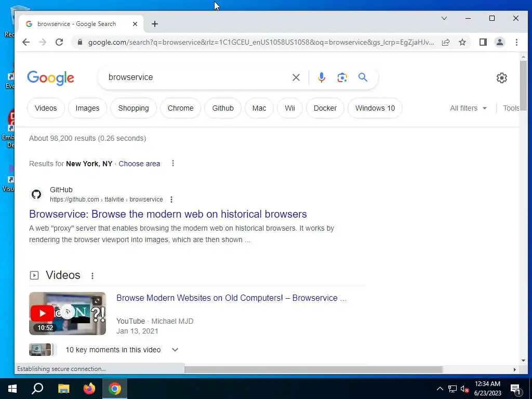
Task: Select the Github filter chip
Action: point(223,108)
